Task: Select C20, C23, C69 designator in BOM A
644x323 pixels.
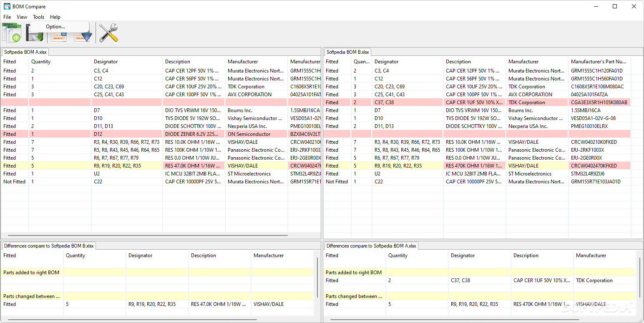Action: point(127,87)
